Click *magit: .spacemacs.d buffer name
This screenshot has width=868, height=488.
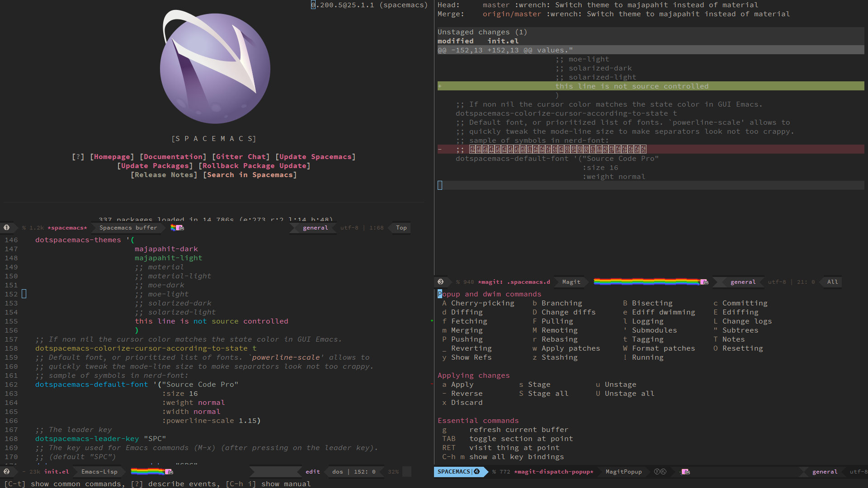pyautogui.click(x=514, y=282)
